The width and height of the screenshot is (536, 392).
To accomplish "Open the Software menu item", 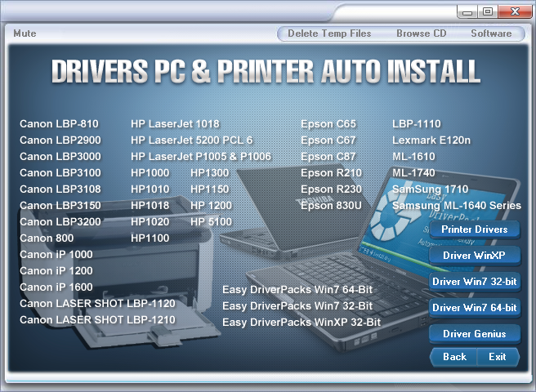I will (x=491, y=33).
